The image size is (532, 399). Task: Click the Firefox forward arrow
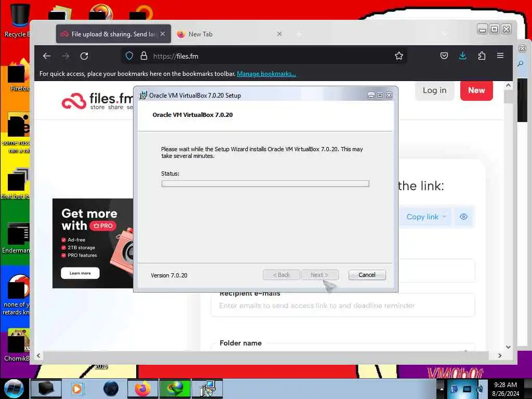tap(65, 56)
